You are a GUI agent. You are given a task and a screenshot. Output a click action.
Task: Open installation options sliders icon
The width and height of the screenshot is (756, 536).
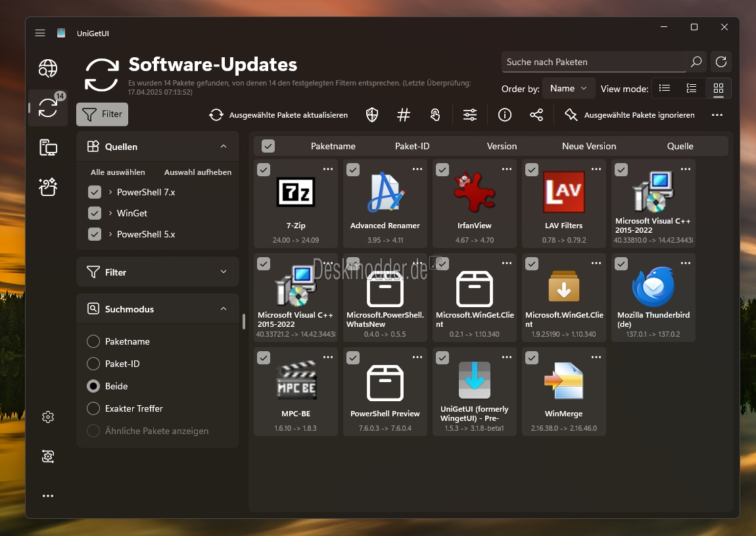(470, 115)
